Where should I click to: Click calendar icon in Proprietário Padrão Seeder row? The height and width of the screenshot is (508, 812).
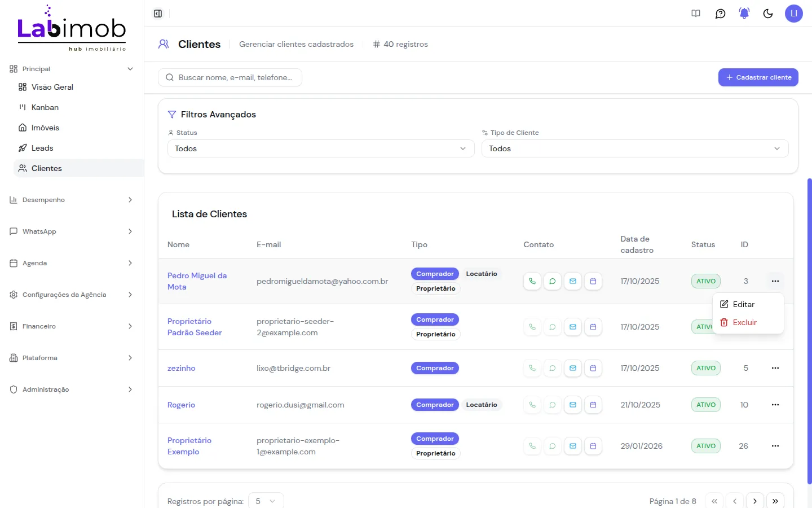coord(593,327)
